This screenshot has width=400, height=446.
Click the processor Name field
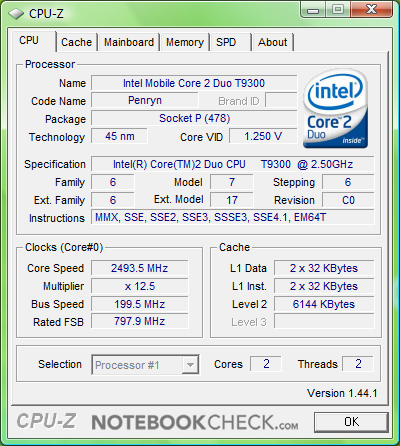pos(194,83)
